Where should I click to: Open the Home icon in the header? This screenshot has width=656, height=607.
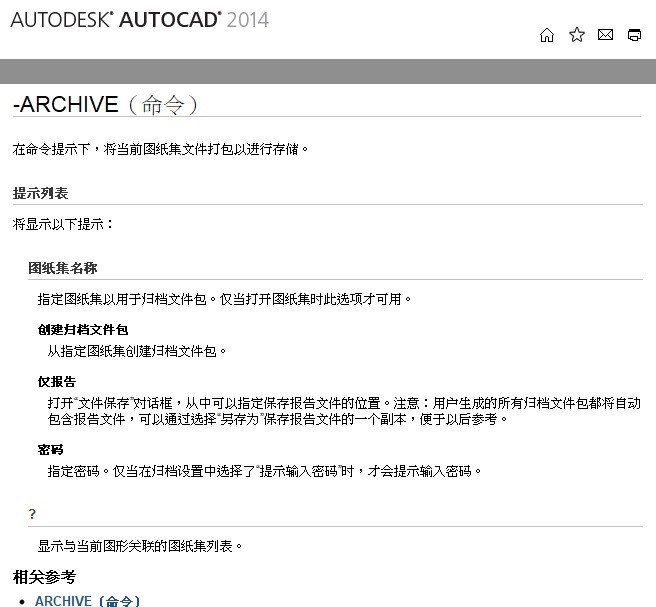[547, 35]
